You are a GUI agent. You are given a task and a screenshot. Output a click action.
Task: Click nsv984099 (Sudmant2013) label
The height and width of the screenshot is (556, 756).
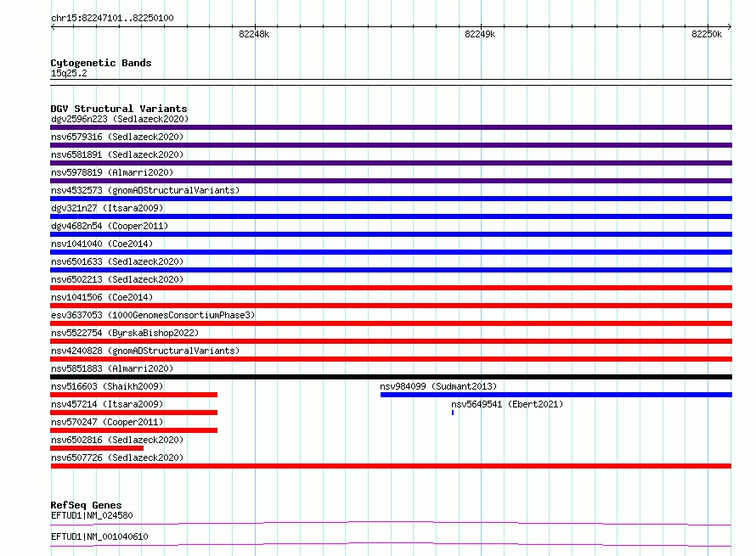tap(438, 386)
